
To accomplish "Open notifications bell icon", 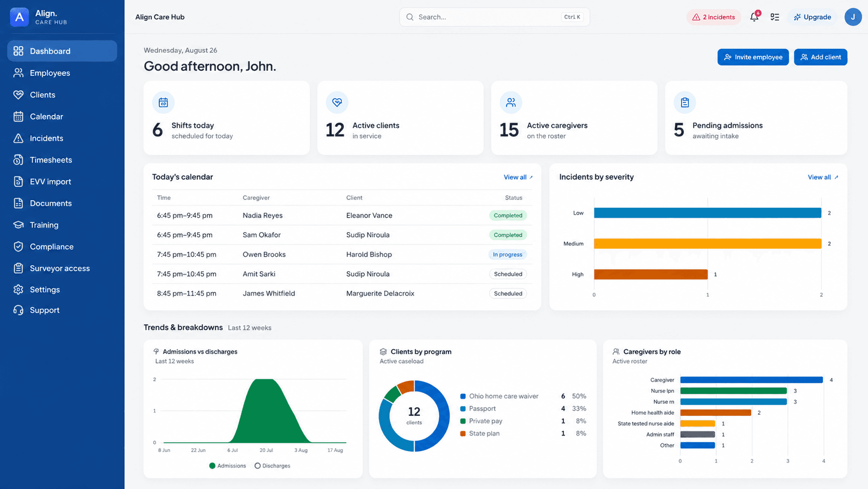I will pyautogui.click(x=754, y=17).
